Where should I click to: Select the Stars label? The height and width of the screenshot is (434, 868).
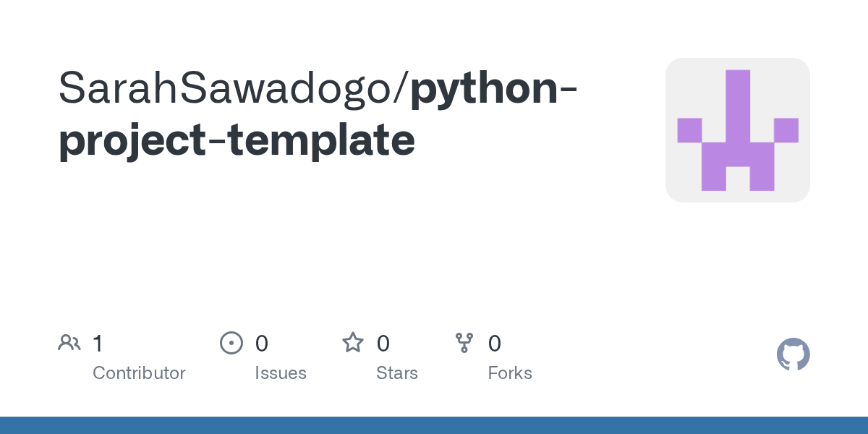[x=396, y=373]
